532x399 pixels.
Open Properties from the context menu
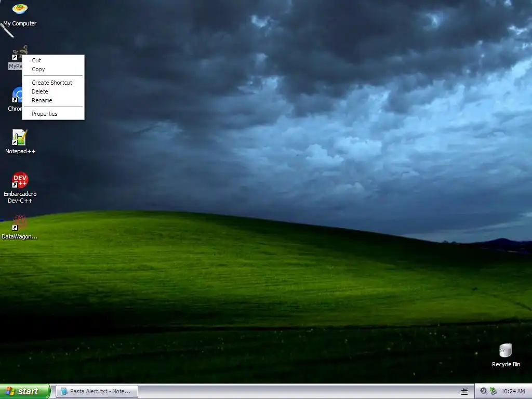pyautogui.click(x=54, y=114)
